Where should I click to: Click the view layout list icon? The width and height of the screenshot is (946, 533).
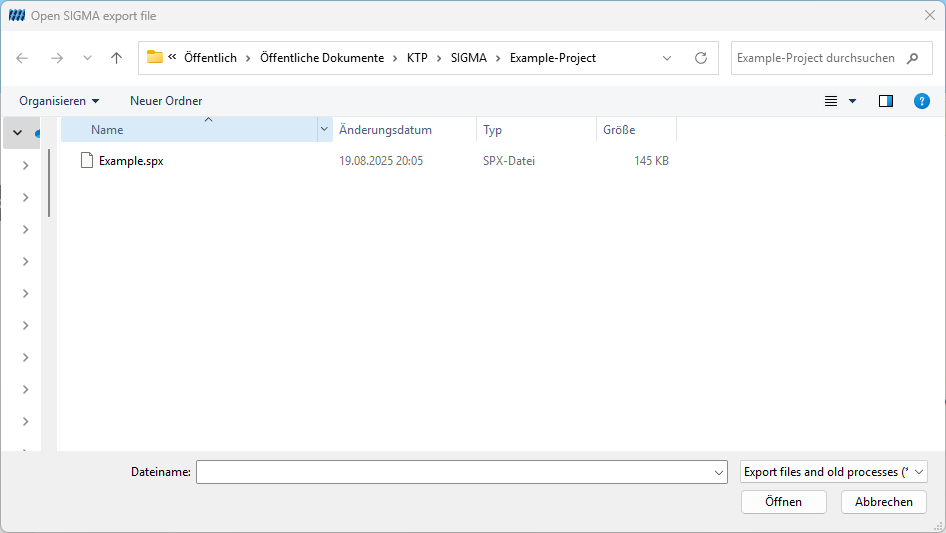click(x=831, y=101)
